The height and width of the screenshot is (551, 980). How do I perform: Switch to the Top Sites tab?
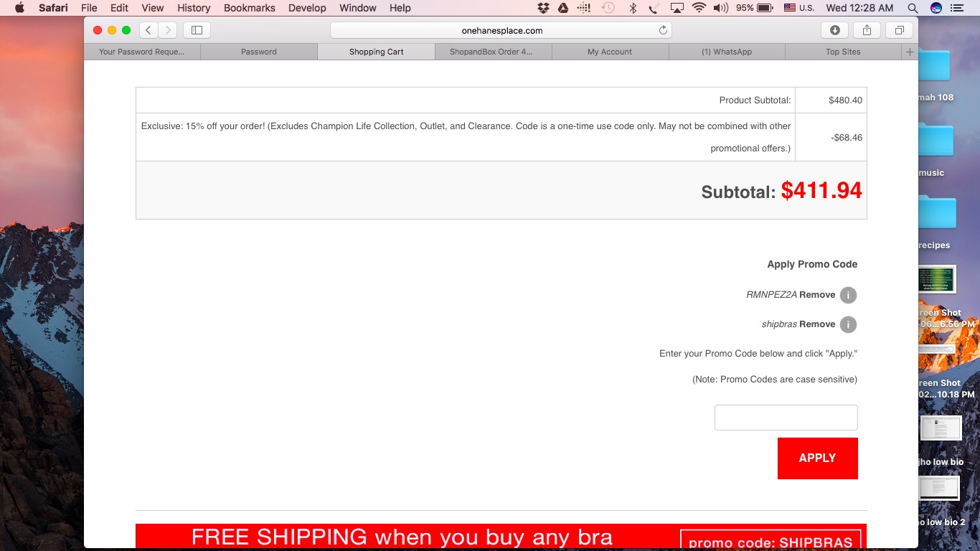click(x=843, y=52)
